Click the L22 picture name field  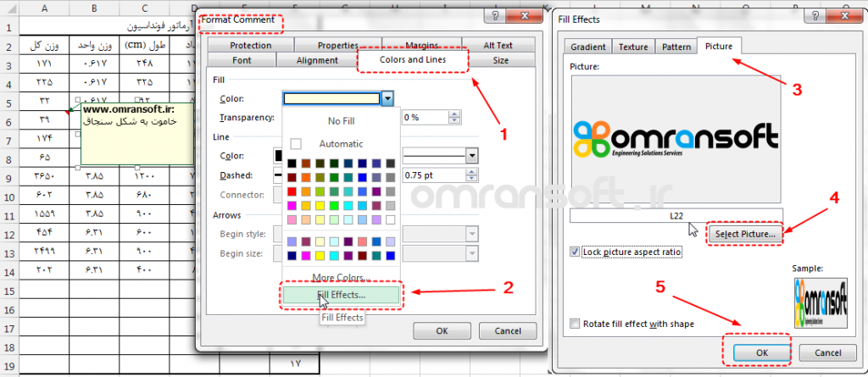point(676,216)
